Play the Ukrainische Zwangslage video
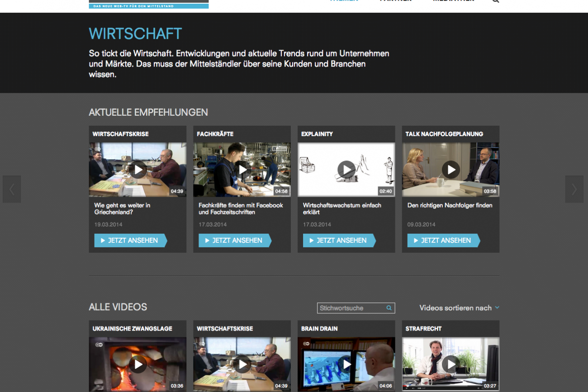This screenshot has width=588, height=392. coord(138,364)
